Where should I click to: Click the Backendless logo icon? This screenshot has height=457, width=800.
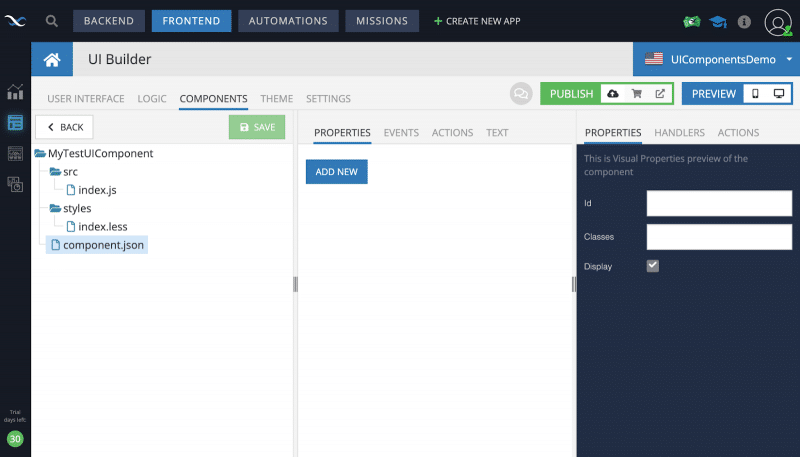point(15,21)
